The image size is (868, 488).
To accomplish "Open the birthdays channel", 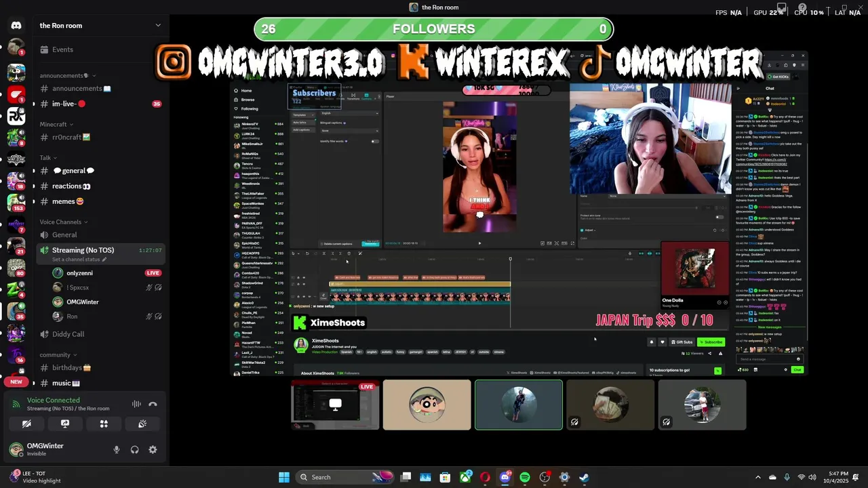I will coord(100,368).
